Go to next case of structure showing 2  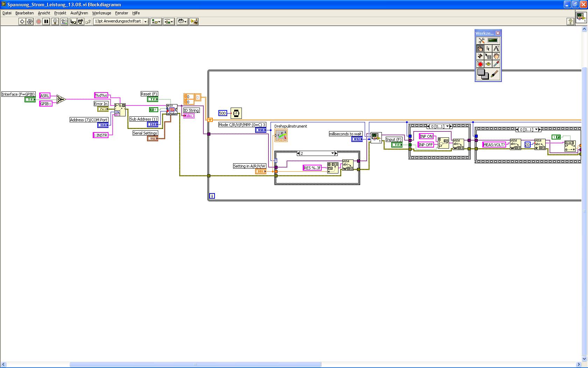coord(336,154)
